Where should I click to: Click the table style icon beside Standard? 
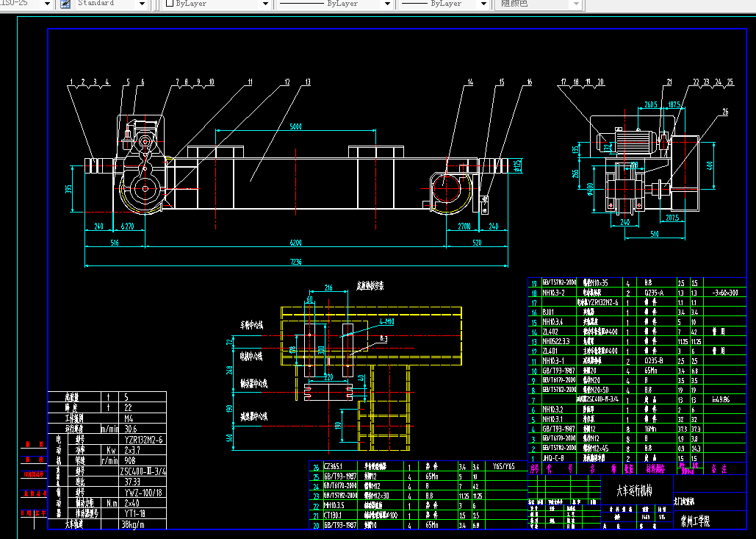65,4
